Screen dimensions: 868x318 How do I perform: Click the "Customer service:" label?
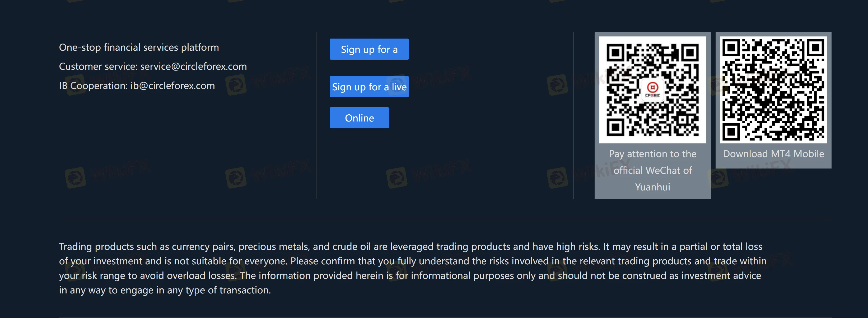click(x=98, y=66)
